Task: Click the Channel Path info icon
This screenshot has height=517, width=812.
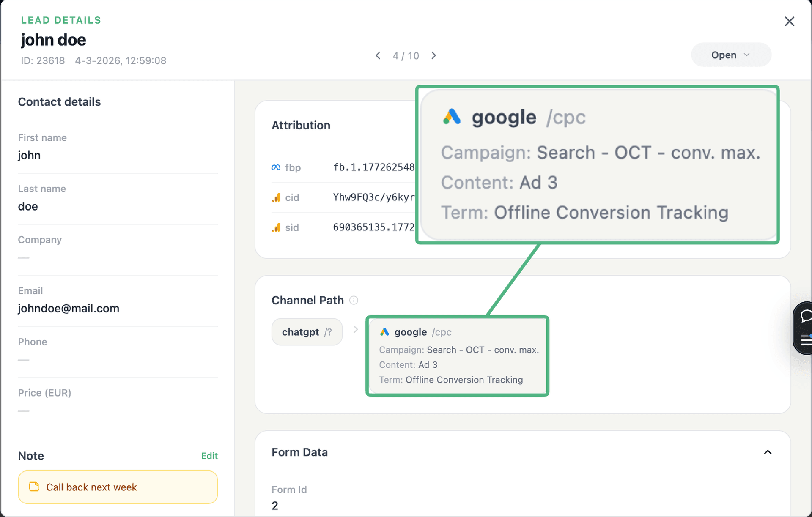Action: pyautogui.click(x=354, y=300)
